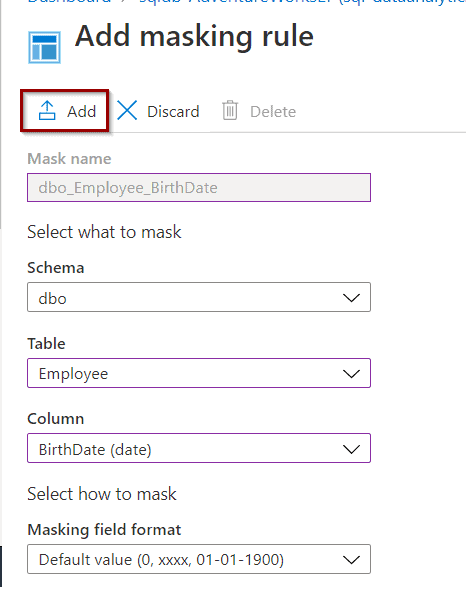Click the Add text label in toolbar
This screenshot has height=592, width=466.
82,112
